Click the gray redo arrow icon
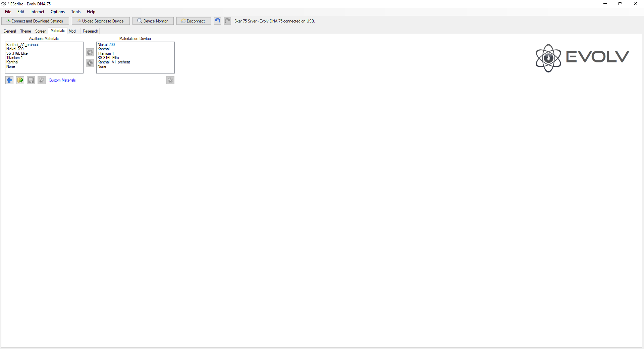644x349 pixels. 227,21
